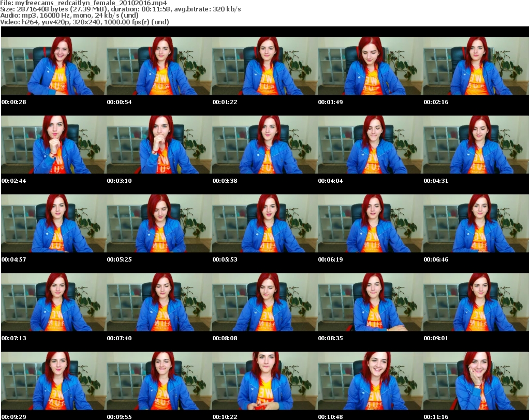
Task: Click the timestamp label 00:05:25
Action: pyautogui.click(x=120, y=259)
